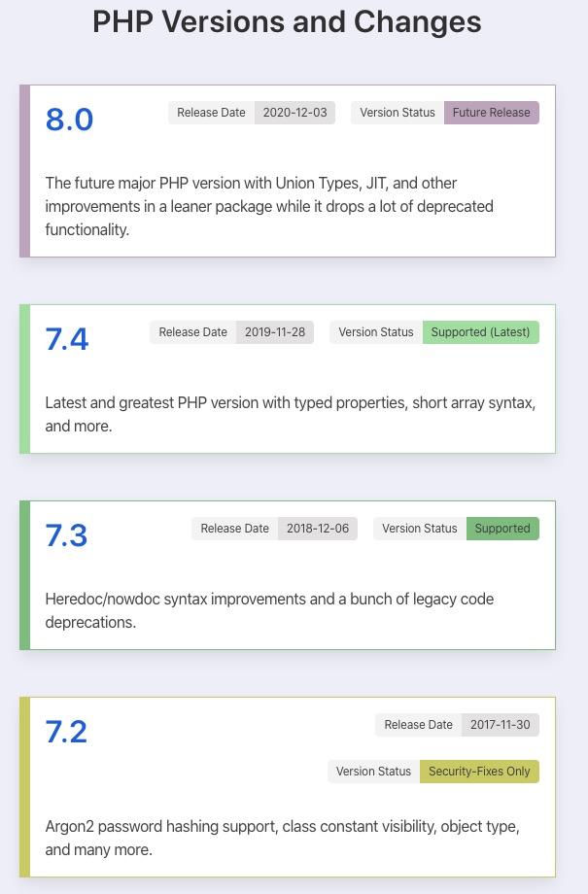Click the 2018-12-06 release date
The image size is (588, 894).
317,529
